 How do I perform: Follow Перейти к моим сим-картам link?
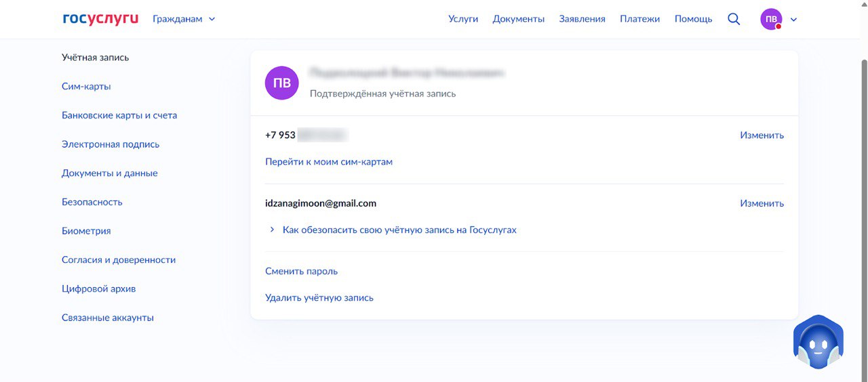(x=329, y=162)
